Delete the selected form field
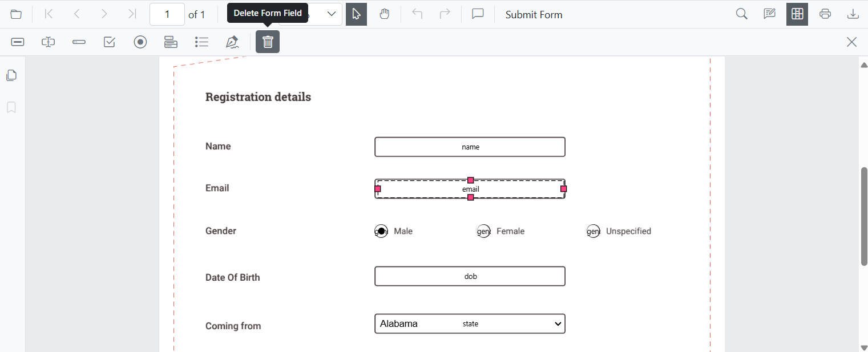This screenshot has width=868, height=352. [x=268, y=42]
